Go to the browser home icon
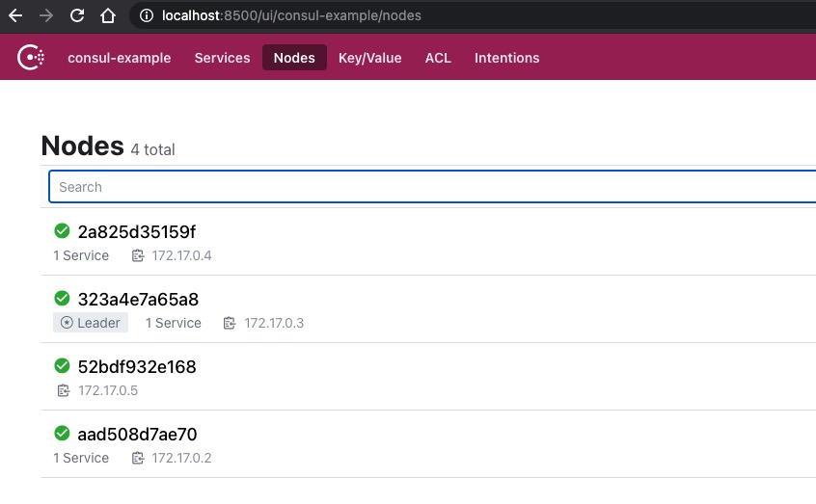Screen dimensions: 816x504 click(108, 15)
